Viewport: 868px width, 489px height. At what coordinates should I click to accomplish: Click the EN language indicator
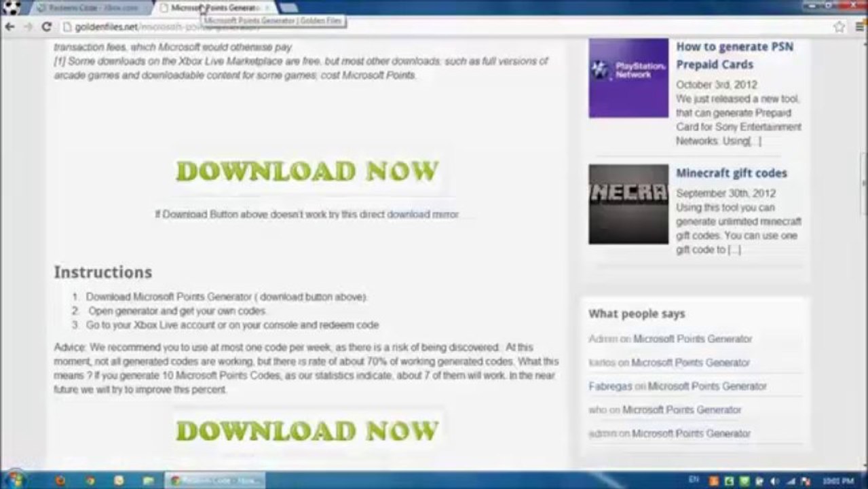point(694,479)
